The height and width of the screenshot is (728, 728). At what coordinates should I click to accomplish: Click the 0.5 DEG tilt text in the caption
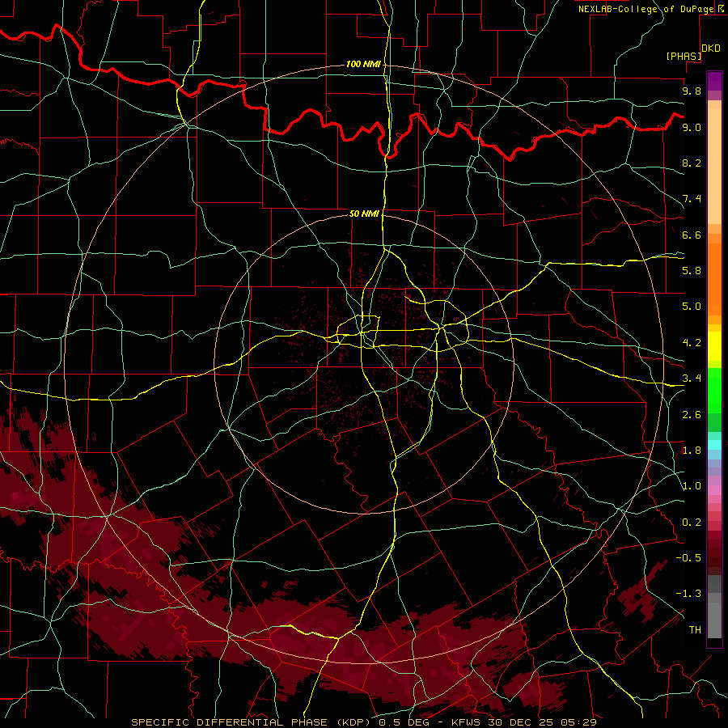[x=404, y=722]
